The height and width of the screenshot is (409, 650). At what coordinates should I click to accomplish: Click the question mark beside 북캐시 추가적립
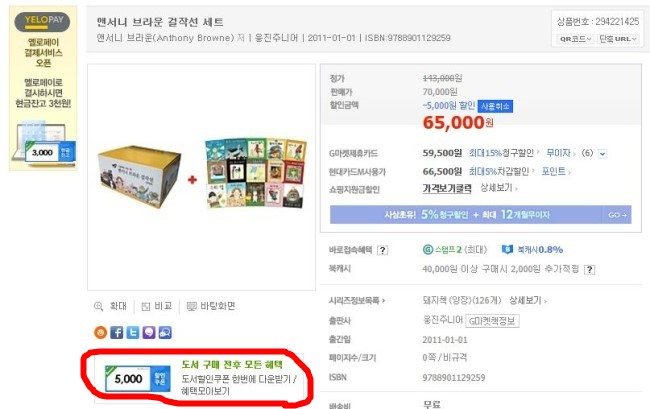(589, 269)
